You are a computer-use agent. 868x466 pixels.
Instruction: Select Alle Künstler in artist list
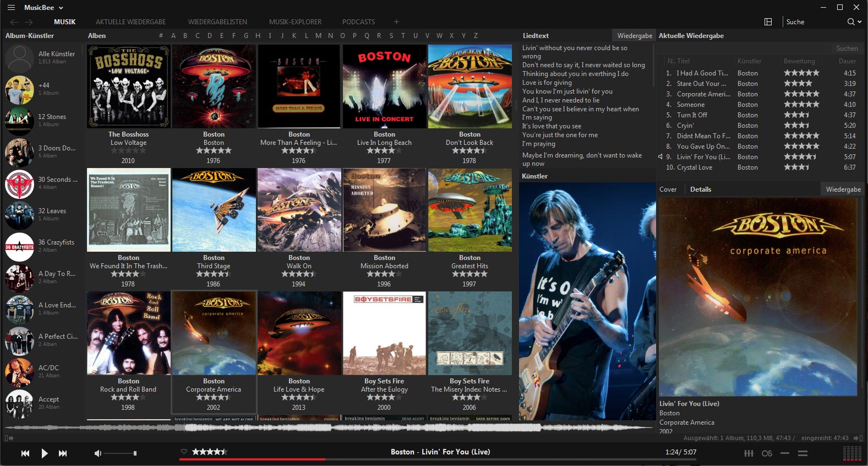[43, 57]
